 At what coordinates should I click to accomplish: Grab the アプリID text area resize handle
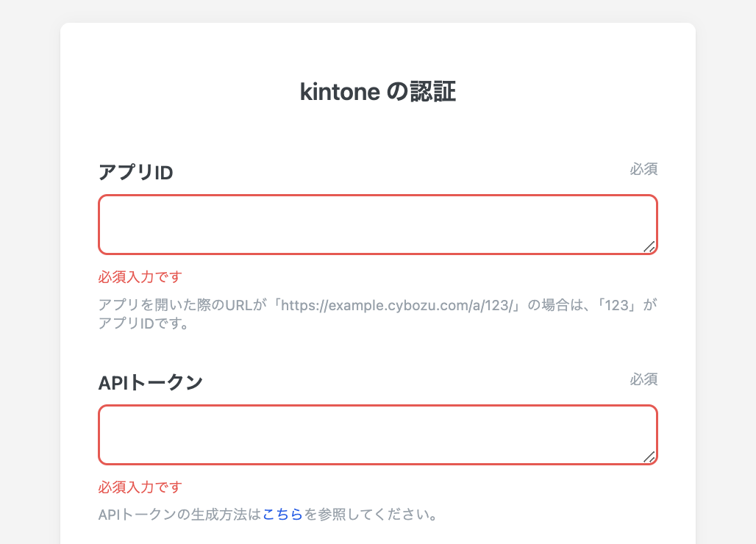[x=649, y=247]
